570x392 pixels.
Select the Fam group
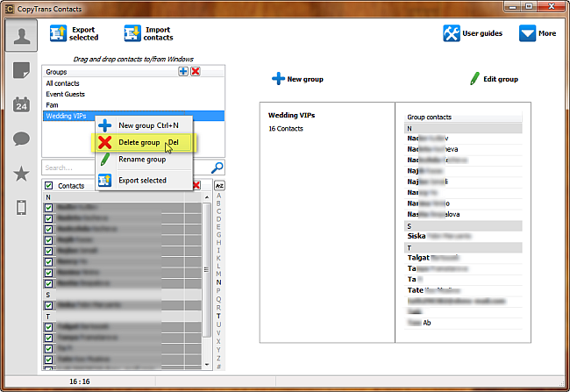click(133, 105)
